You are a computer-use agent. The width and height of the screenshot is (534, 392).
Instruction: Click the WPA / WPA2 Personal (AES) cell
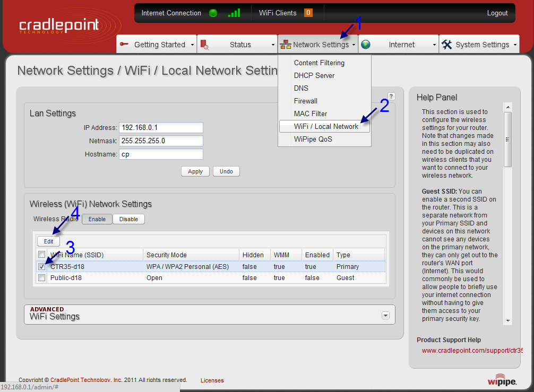[188, 267]
